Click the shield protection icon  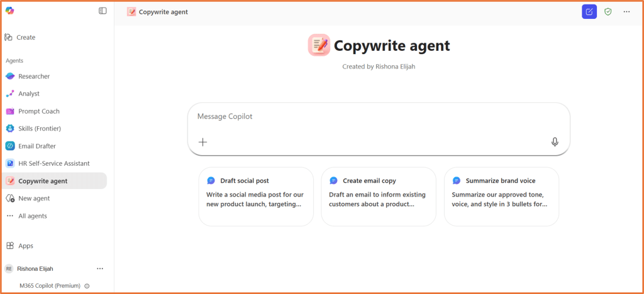click(x=608, y=11)
